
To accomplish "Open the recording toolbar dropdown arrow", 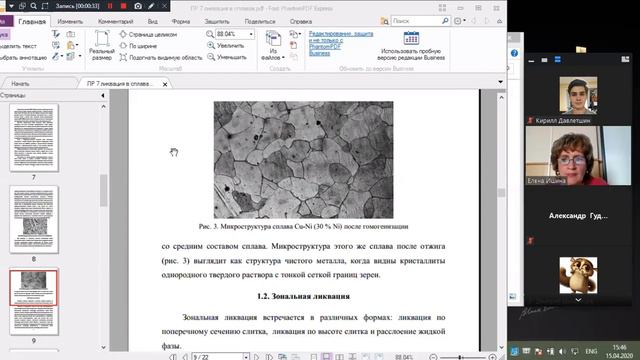I will click(11, 6).
